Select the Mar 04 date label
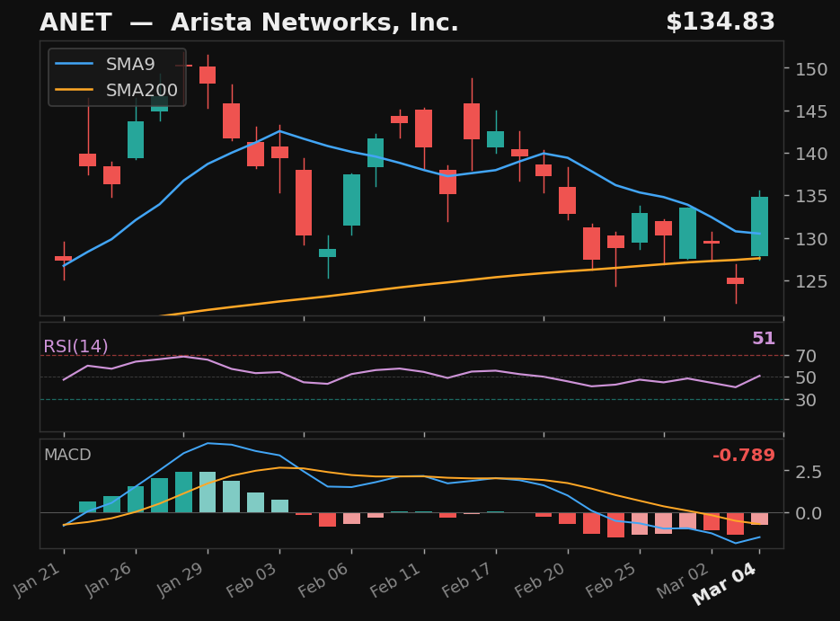The image size is (840, 621). pos(724,584)
